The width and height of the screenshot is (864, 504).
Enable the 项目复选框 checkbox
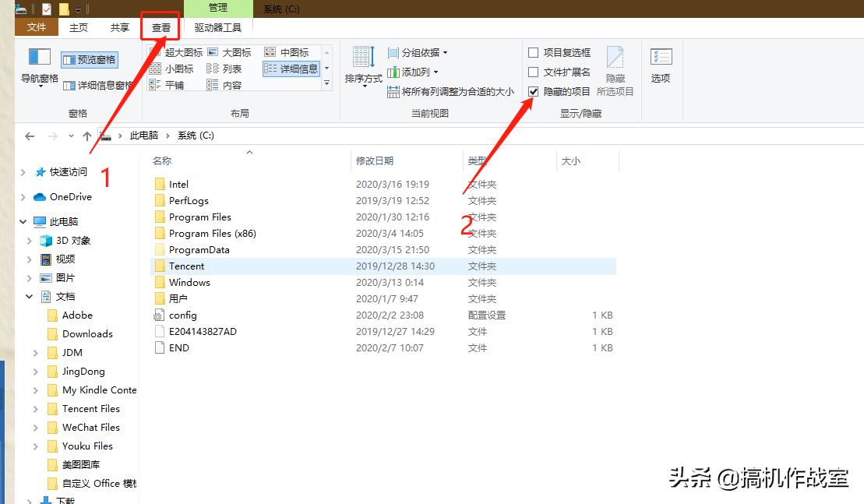click(534, 51)
